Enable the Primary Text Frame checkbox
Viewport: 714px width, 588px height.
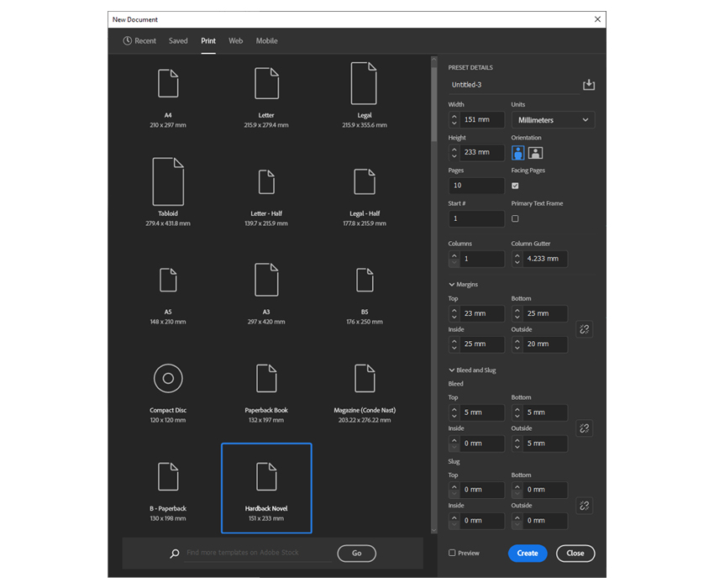tap(515, 218)
